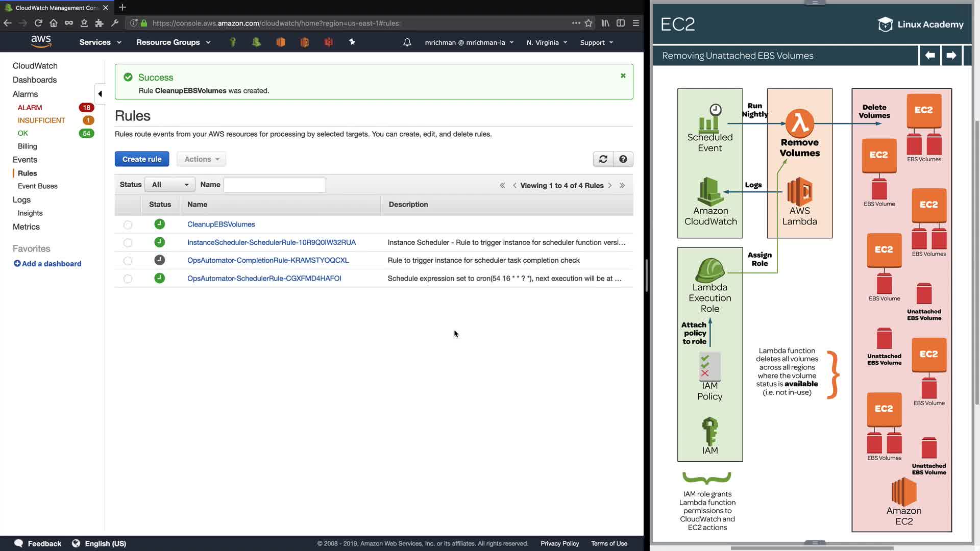Click the Create rule button
980x551 pixels.
tap(141, 159)
